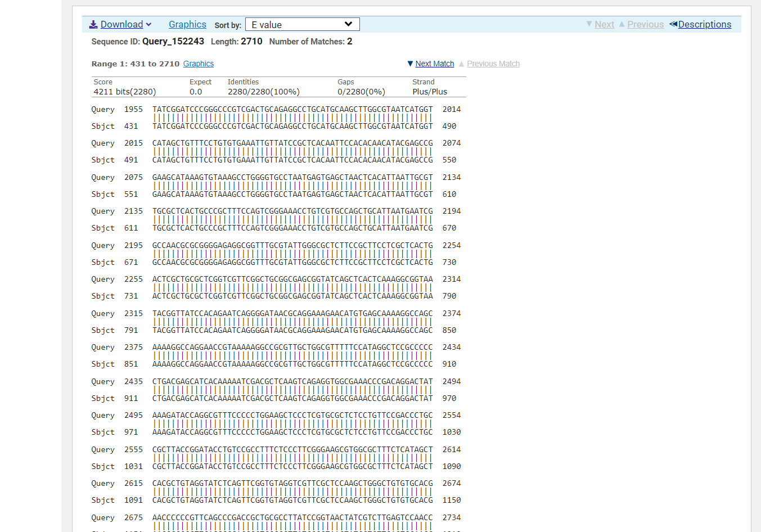Image resolution: width=761 pixels, height=532 pixels.
Task: Click the Strand value Plus/Plus
Action: tap(430, 92)
